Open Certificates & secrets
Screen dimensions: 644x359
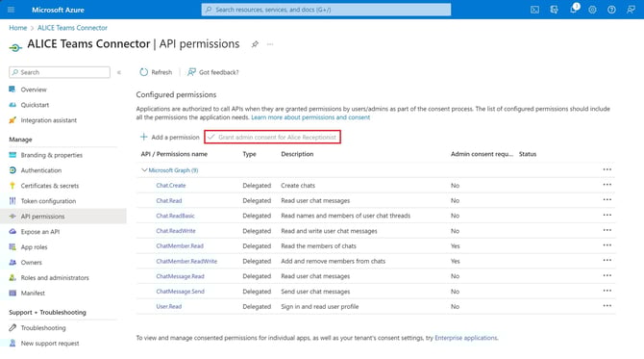click(50, 186)
